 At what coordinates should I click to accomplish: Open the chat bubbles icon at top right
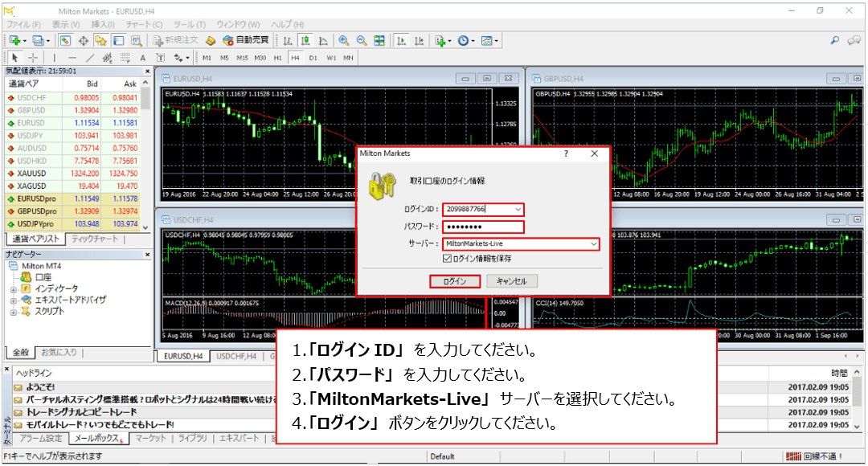[854, 40]
